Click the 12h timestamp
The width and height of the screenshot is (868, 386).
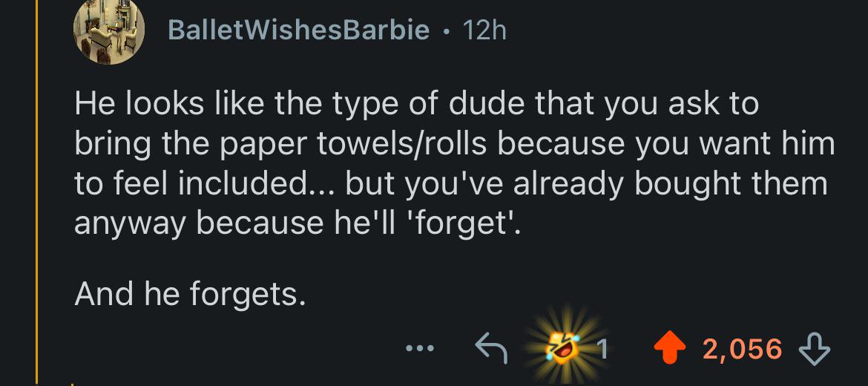pyautogui.click(x=483, y=30)
